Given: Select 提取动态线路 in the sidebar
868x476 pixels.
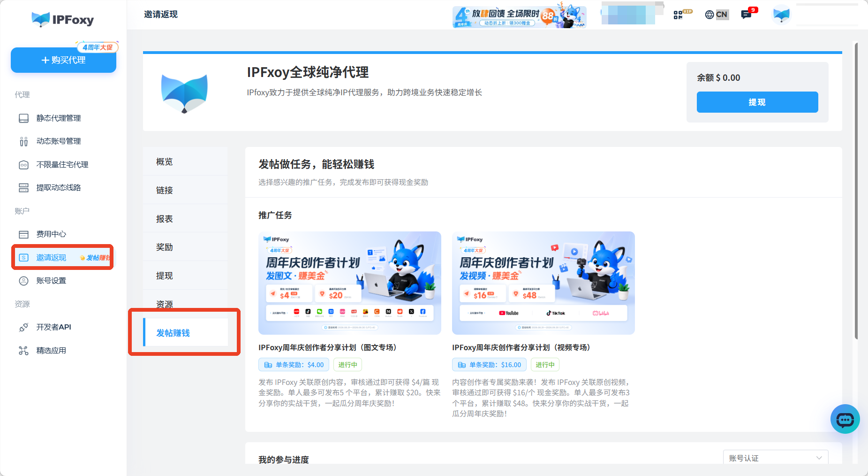Looking at the screenshot, I should coord(59,188).
